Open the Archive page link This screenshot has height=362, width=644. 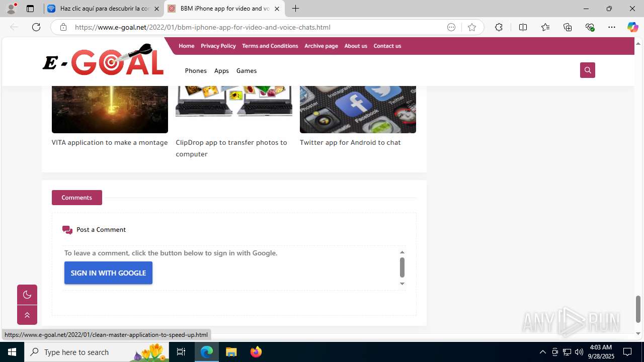321,46
